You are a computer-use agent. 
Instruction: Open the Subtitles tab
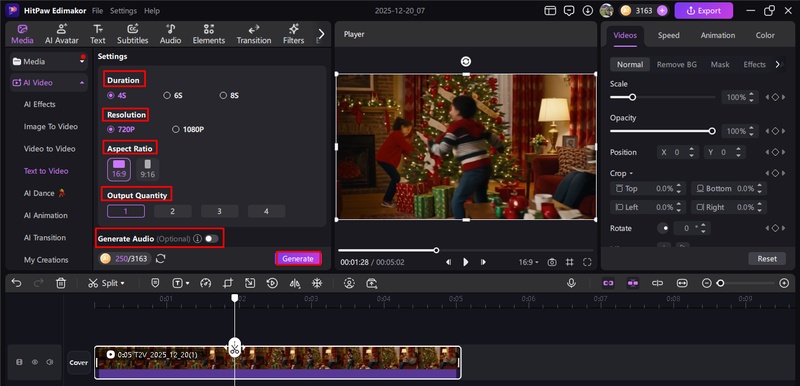coord(133,35)
